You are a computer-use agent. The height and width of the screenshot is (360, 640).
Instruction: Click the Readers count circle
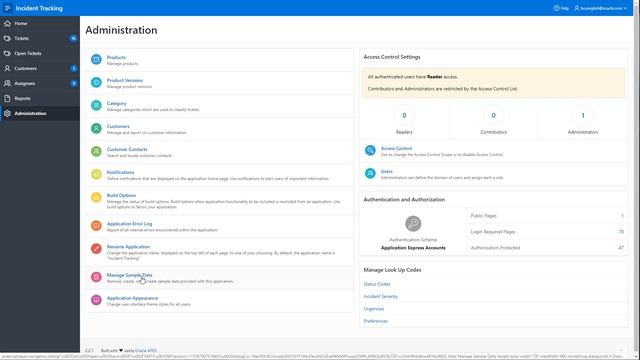pos(404,116)
